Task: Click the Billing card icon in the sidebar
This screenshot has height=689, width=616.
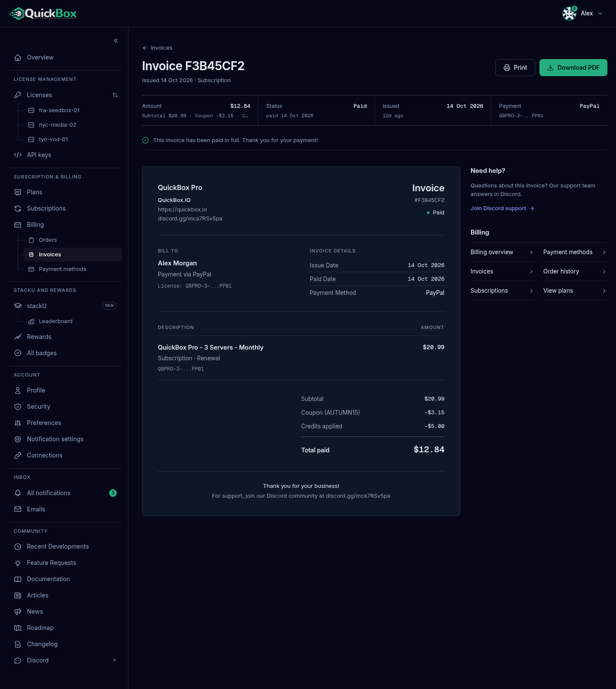Action: coord(18,225)
